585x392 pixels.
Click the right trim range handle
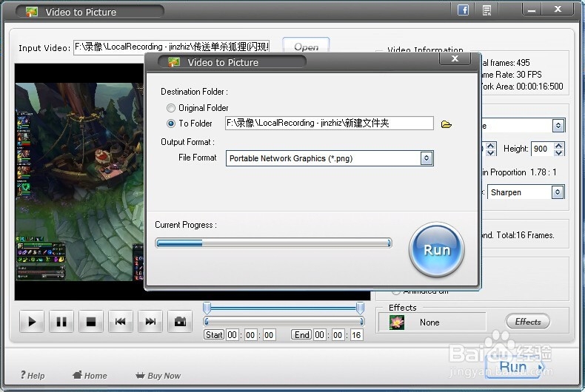coord(360,308)
